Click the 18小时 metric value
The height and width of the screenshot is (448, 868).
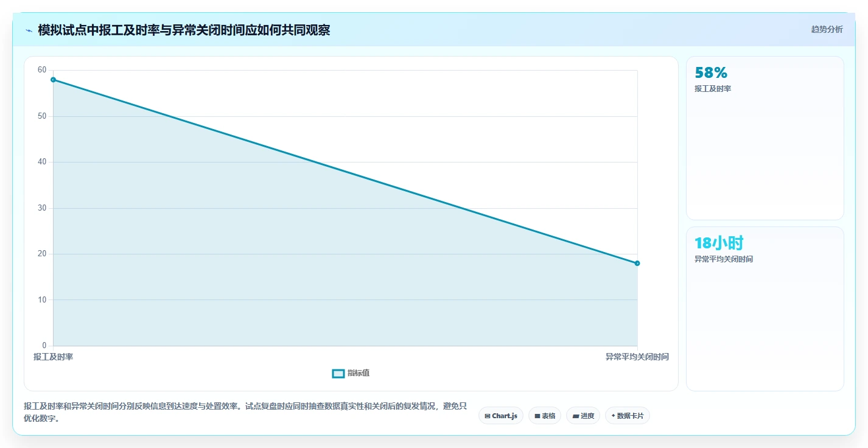click(719, 243)
